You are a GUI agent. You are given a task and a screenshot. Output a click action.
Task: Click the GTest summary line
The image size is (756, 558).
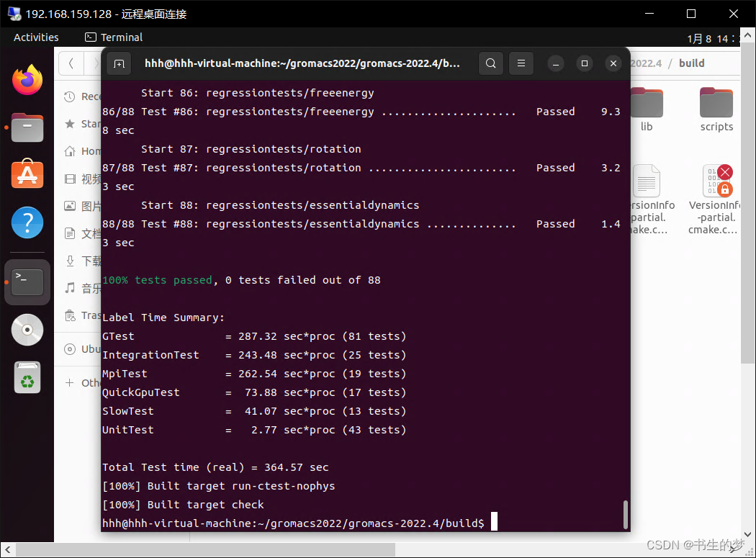click(254, 336)
